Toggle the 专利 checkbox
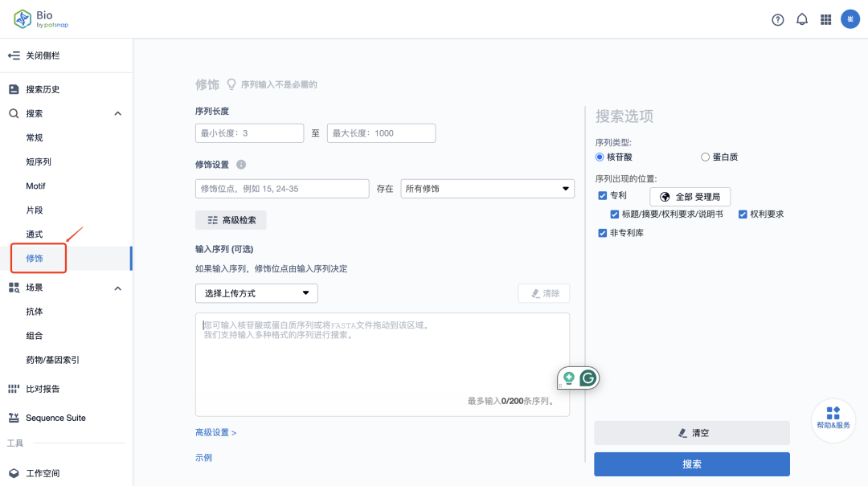Screen dimensions: 868x486 point(602,196)
